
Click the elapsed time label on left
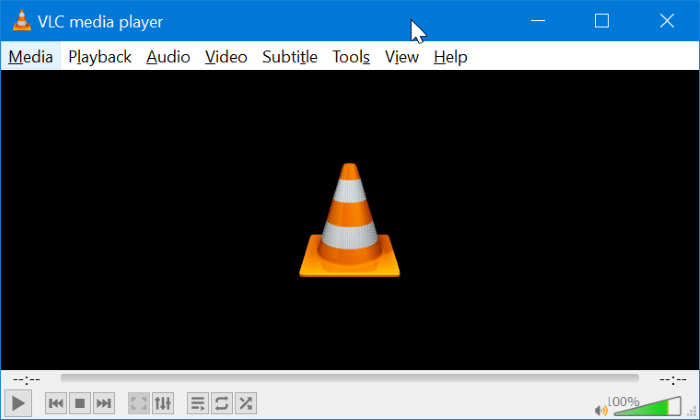click(26, 380)
